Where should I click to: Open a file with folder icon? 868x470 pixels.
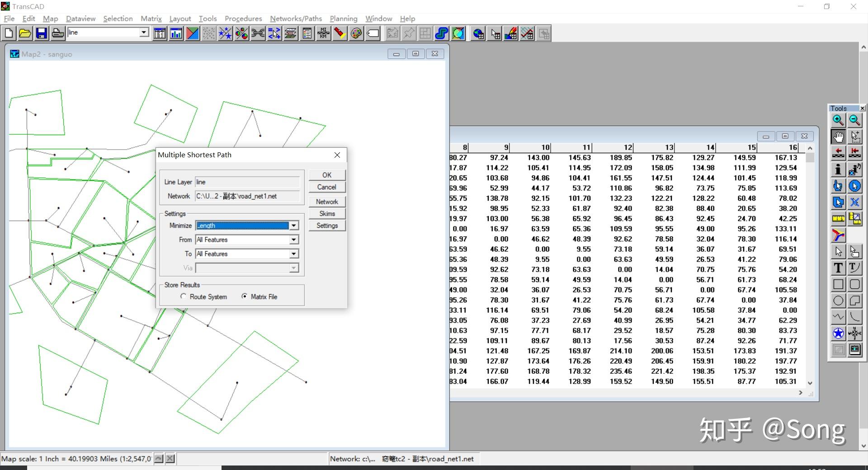25,33
